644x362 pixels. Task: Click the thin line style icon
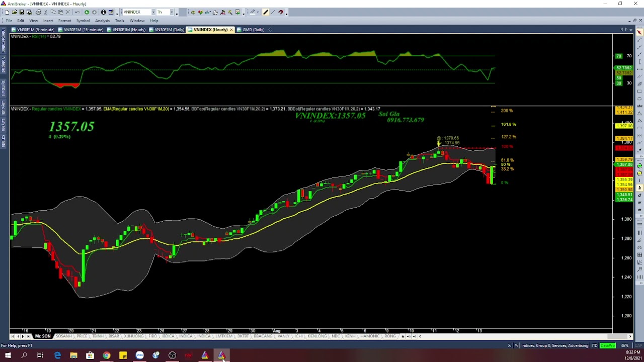(x=273, y=12)
